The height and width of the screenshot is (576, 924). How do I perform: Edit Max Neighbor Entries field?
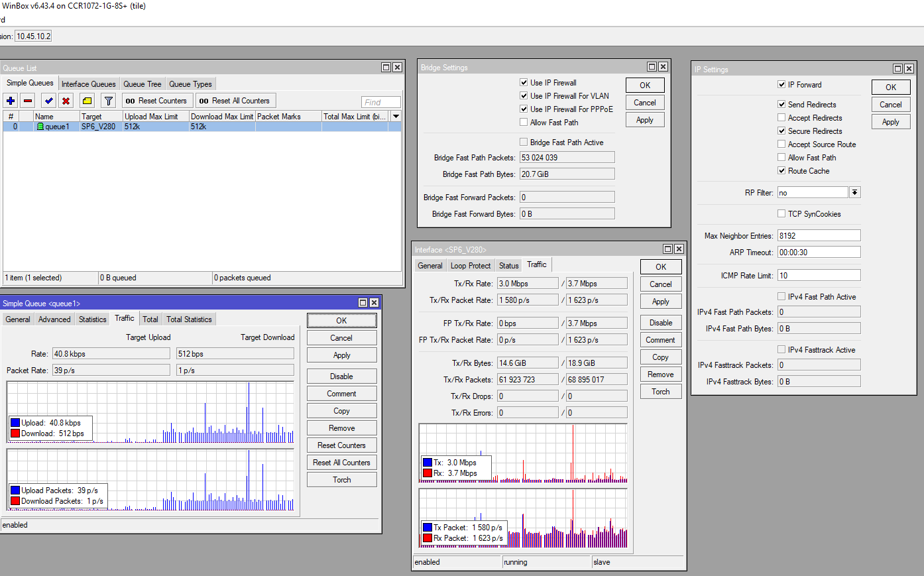(819, 235)
